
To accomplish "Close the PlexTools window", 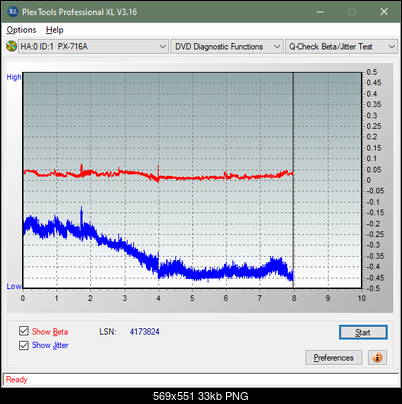I will [x=384, y=12].
